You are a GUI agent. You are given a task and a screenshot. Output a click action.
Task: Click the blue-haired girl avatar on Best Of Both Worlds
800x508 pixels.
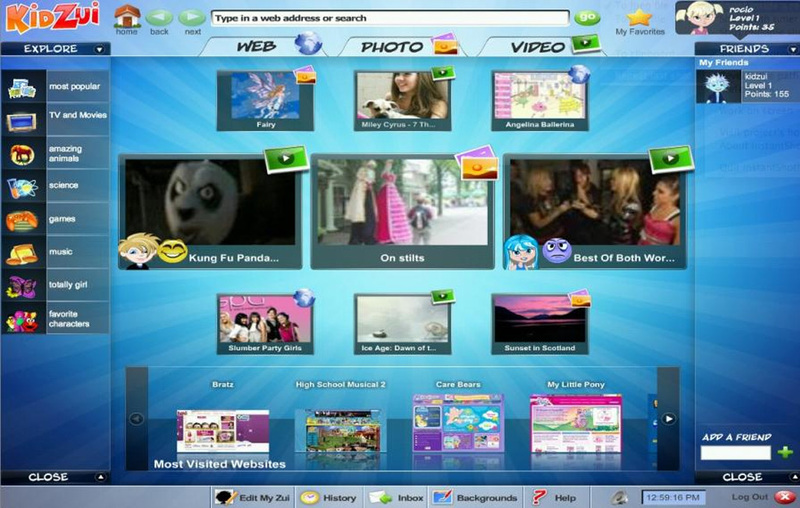pyautogui.click(x=521, y=252)
